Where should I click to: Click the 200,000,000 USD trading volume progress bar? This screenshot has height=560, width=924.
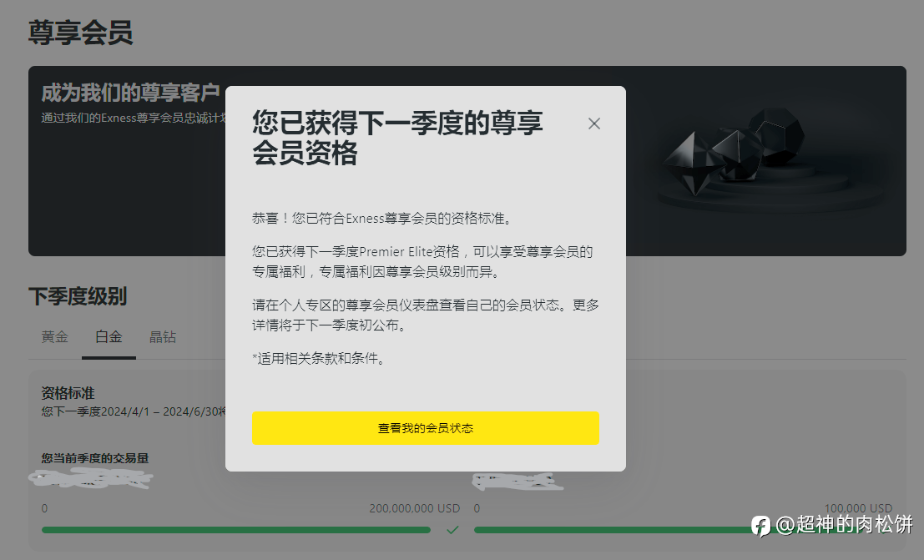(236, 530)
